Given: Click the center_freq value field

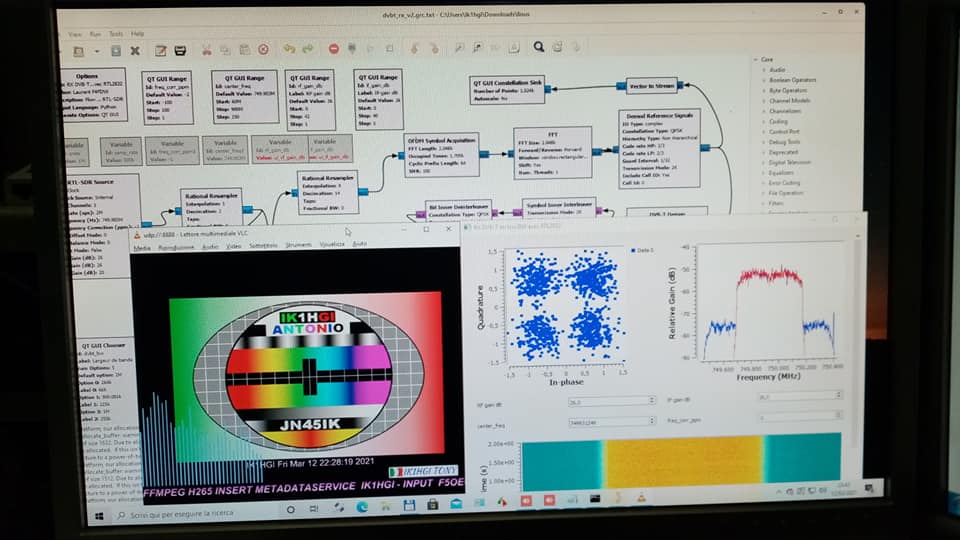Looking at the screenshot, I should point(612,422).
